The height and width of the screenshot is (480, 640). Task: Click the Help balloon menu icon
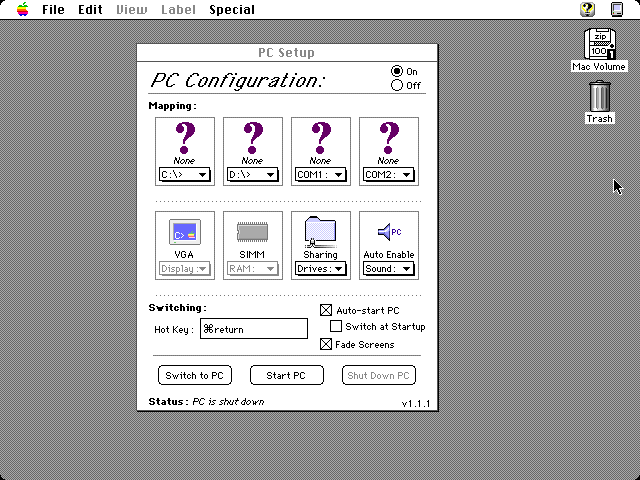[x=587, y=9]
